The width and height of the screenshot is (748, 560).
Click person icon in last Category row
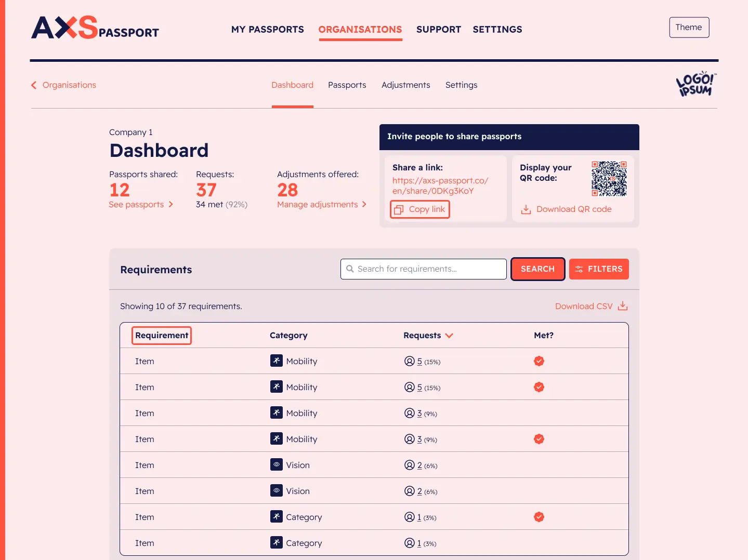pos(410,543)
